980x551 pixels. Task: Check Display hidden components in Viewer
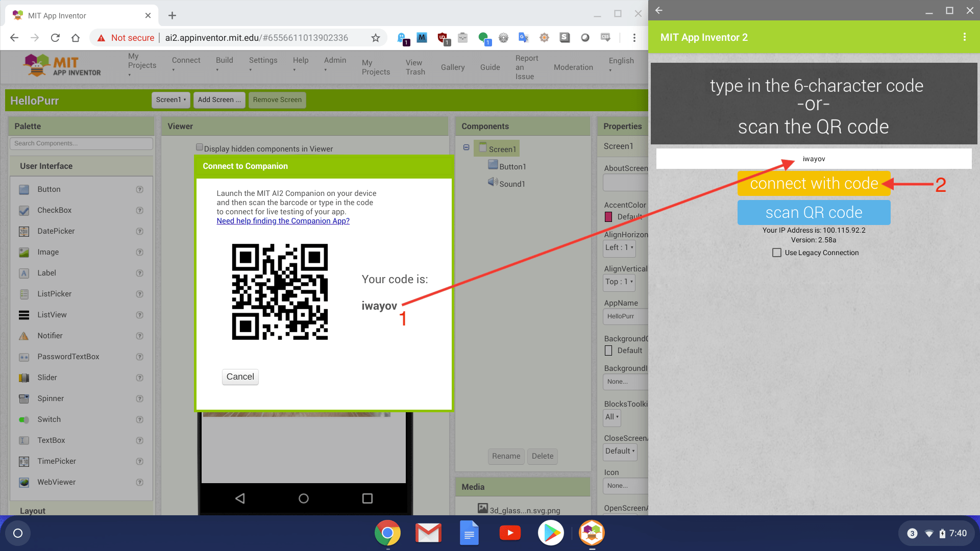(x=200, y=147)
